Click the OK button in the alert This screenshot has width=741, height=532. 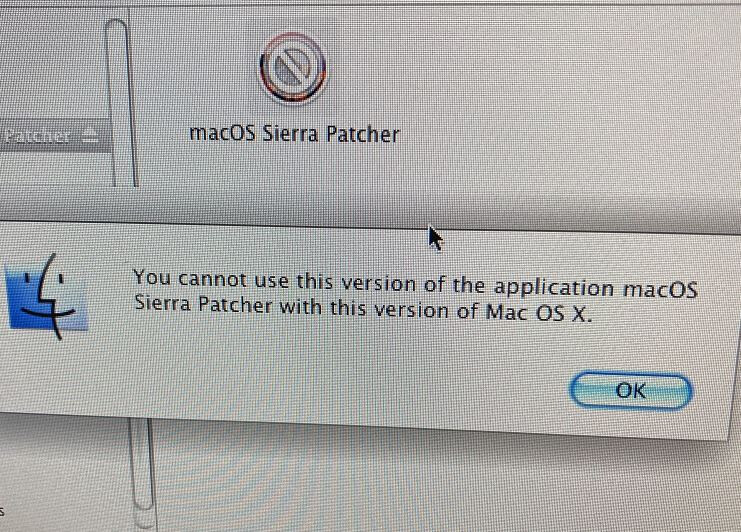point(631,391)
